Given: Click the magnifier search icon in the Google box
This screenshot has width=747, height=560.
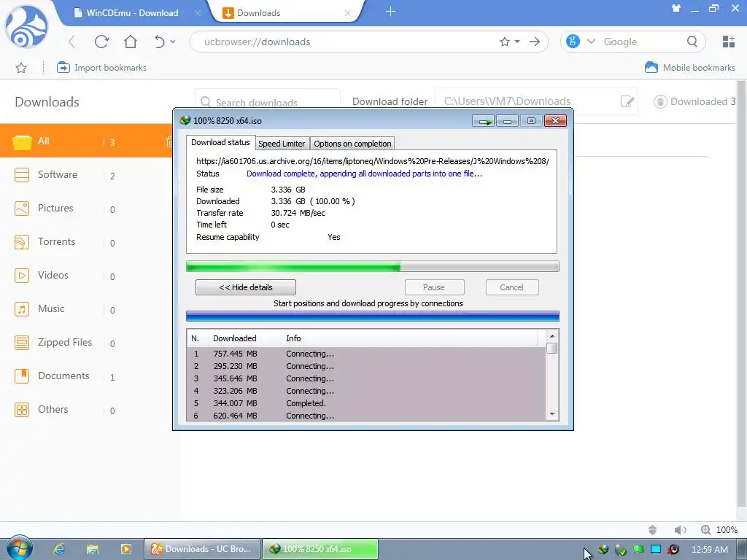Looking at the screenshot, I should click(x=692, y=42).
